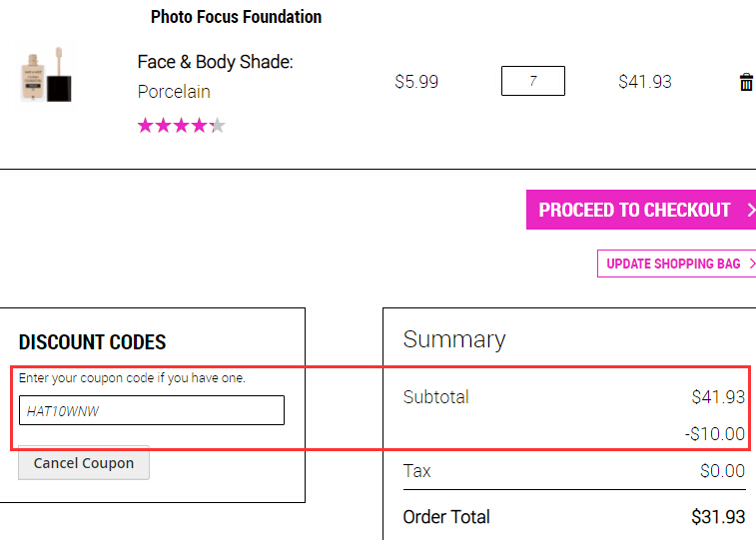Select the $31.93 order total amount
Image resolution: width=756 pixels, height=540 pixels.
point(718,517)
